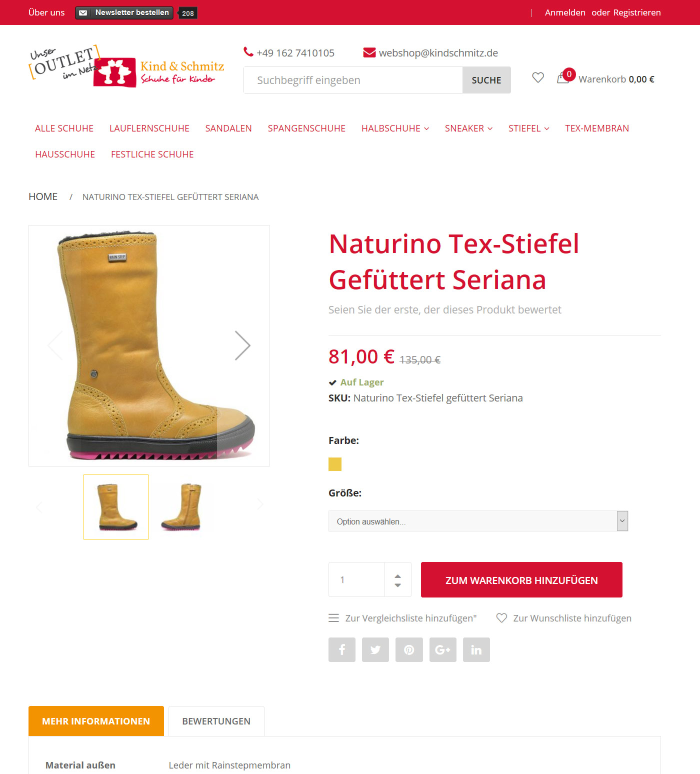The width and height of the screenshot is (700, 774).
Task: Expand the Halbschuhe menu
Action: (395, 128)
